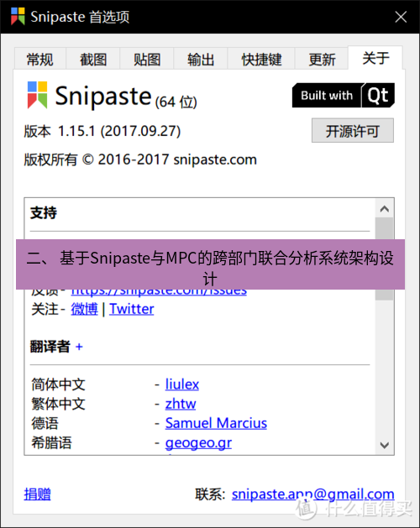Open the 微博 link
The height and width of the screenshot is (528, 420).
[84, 309]
